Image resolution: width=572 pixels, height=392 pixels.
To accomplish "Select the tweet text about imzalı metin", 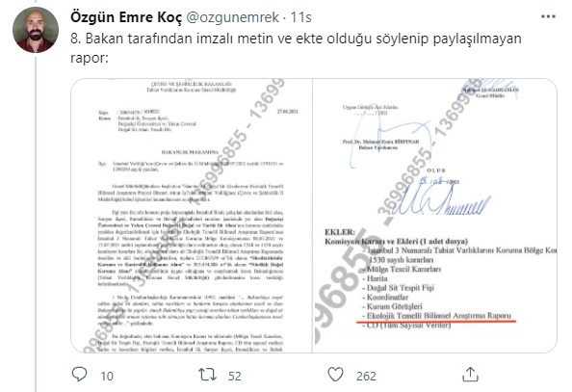I will click(x=296, y=48).
